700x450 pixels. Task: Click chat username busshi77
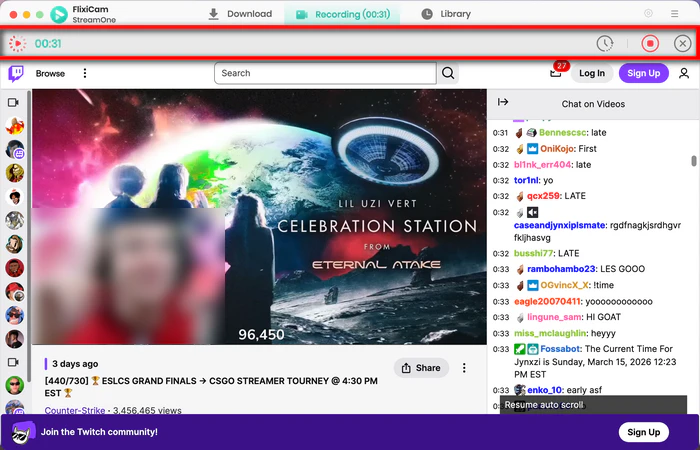[x=533, y=253]
